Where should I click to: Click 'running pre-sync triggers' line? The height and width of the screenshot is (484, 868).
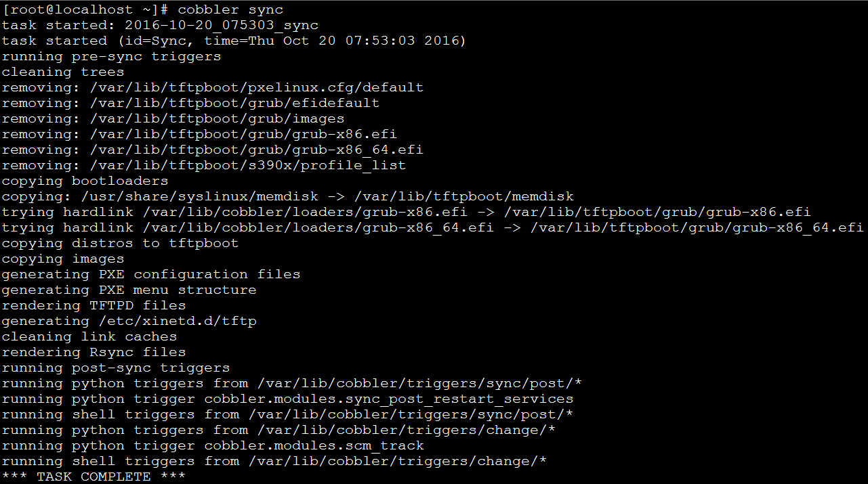click(x=112, y=56)
